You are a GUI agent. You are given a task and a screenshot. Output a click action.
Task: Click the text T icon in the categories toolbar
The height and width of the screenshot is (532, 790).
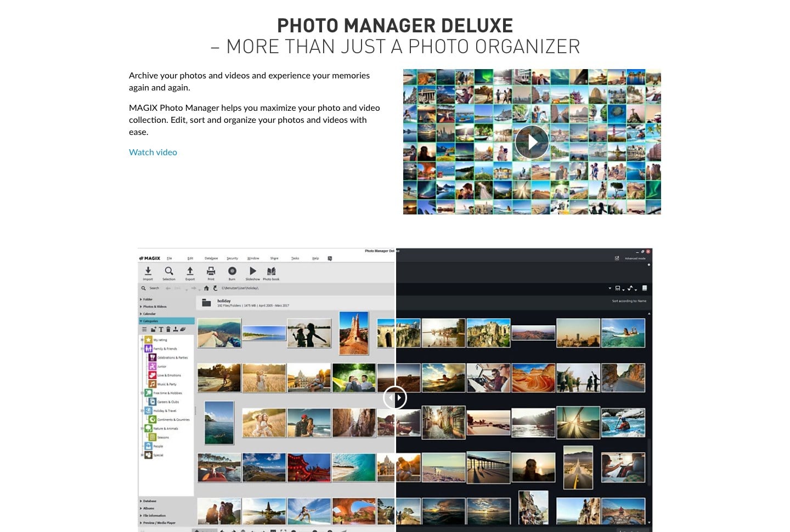(x=161, y=330)
